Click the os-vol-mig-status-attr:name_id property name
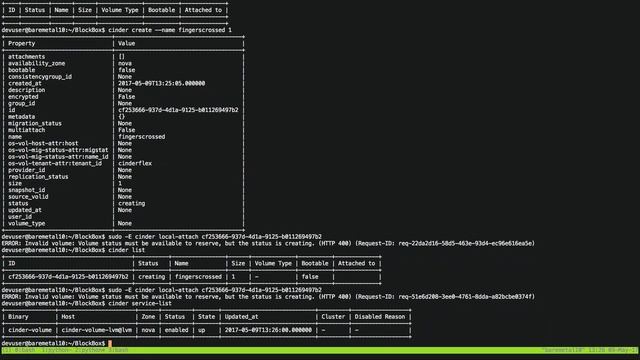The height and width of the screenshot is (360, 640). tap(58, 157)
